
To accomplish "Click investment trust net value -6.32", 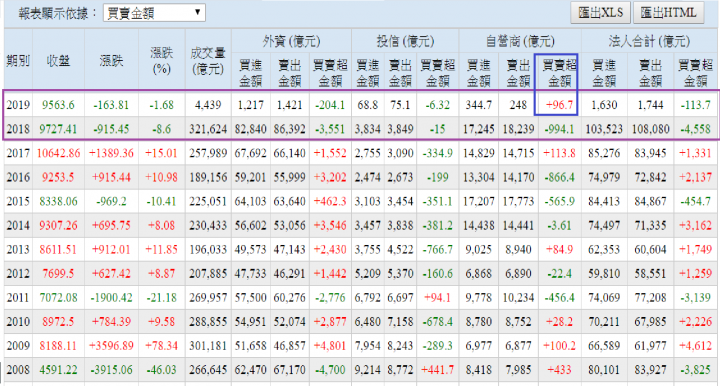I will 437,105.
